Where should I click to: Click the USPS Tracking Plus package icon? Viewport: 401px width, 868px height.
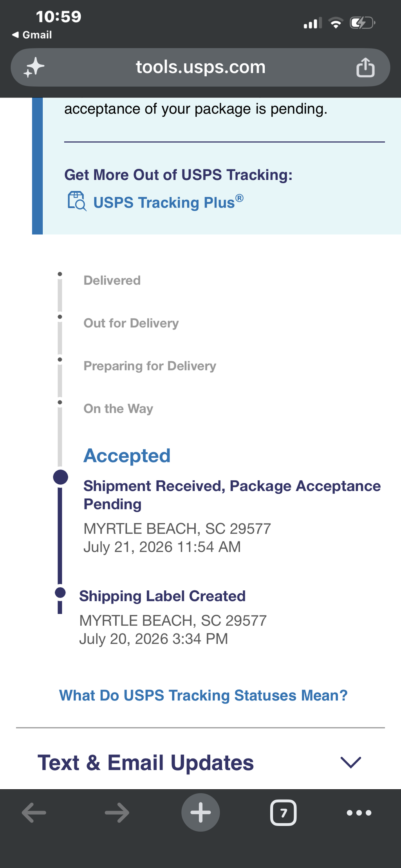point(77,201)
